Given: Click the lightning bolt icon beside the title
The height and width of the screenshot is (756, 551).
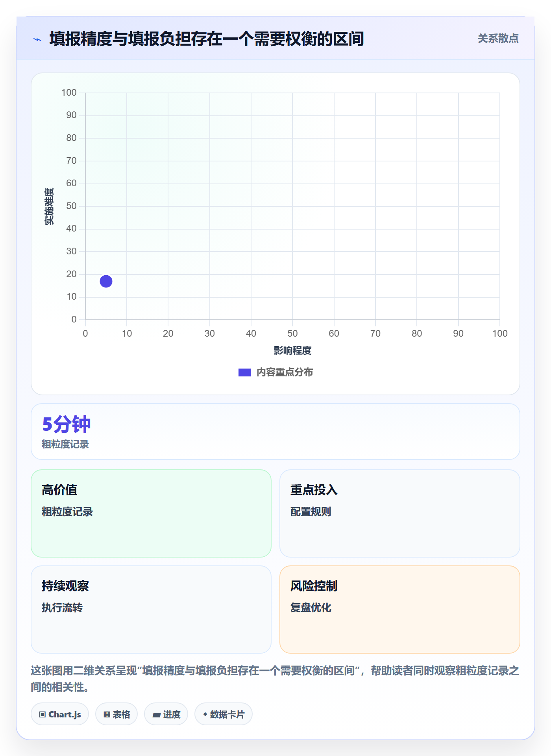Looking at the screenshot, I should (x=37, y=39).
